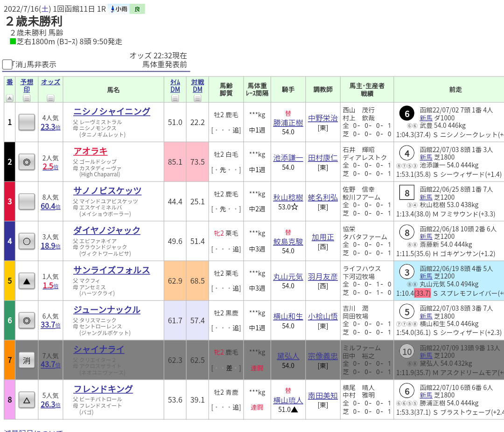Open trainer 加用正 profile
The height and width of the screenshot is (432, 504).
click(x=323, y=237)
